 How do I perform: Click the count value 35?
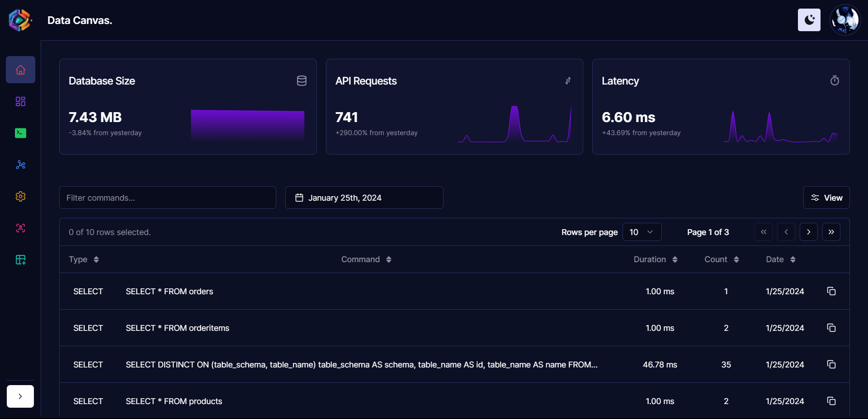pyautogui.click(x=726, y=365)
